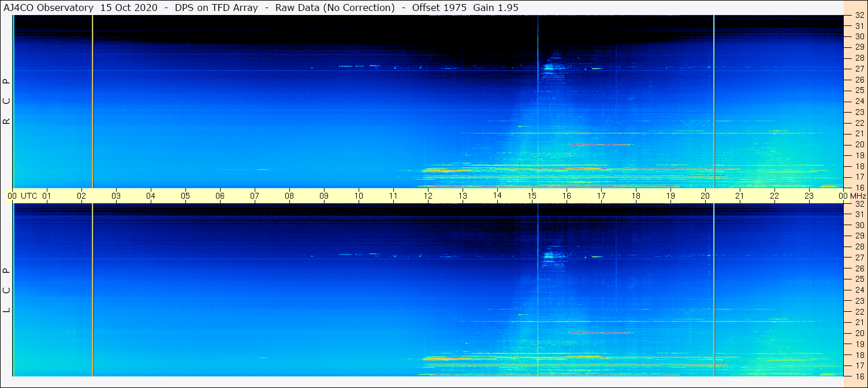This screenshot has width=868, height=388.
Task: Click the 30 MHz tick of the RCP panel
Action: tap(859, 36)
